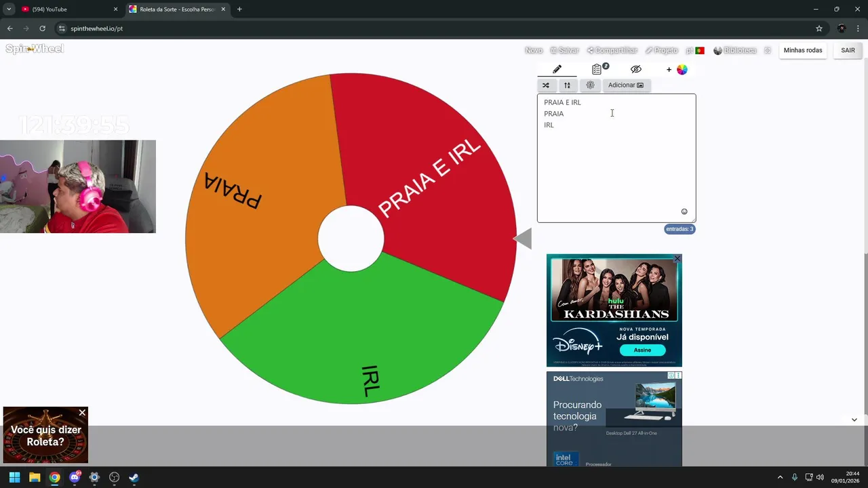Viewport: 868px width, 488px height.
Task: Open Discord from the taskbar
Action: point(75,477)
